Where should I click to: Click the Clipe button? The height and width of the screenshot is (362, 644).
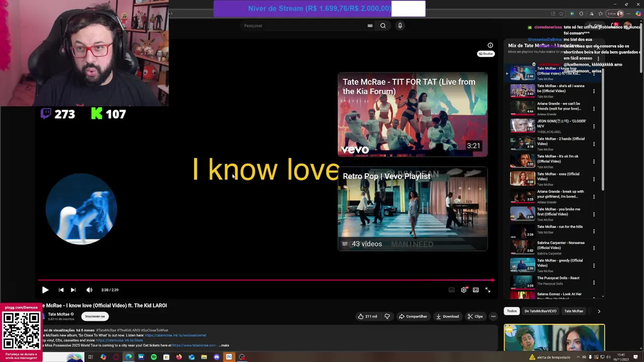[x=475, y=316]
